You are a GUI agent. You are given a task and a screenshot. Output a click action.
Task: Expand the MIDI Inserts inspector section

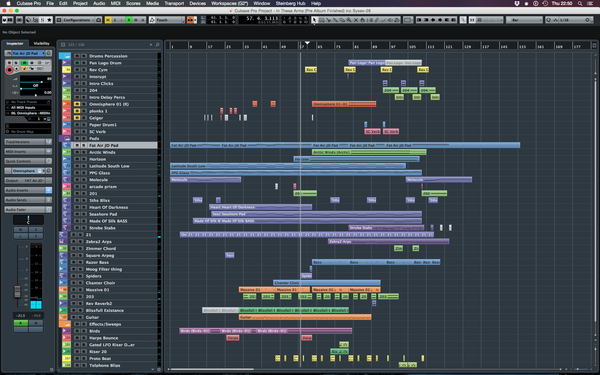click(x=28, y=152)
